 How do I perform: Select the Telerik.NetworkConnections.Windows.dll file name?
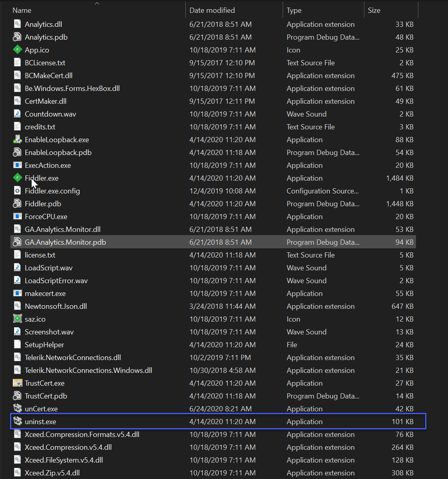[88, 370]
